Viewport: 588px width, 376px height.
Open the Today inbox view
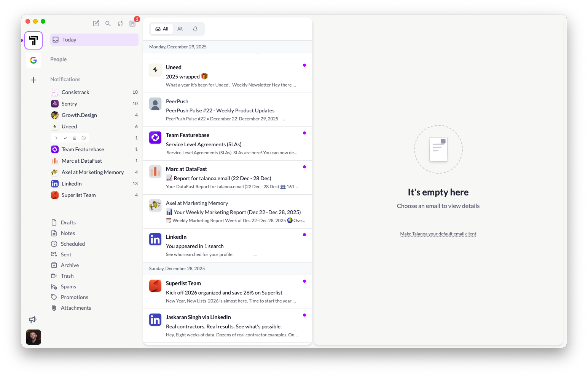click(94, 39)
